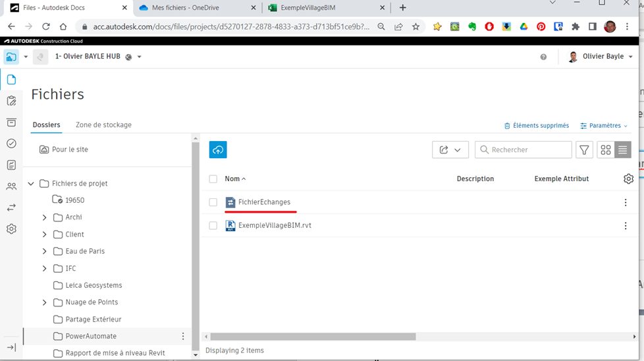The width and height of the screenshot is (644, 361).
Task: Open three-dot menu for ExempleVillageBIM.rvt
Action: pyautogui.click(x=626, y=225)
